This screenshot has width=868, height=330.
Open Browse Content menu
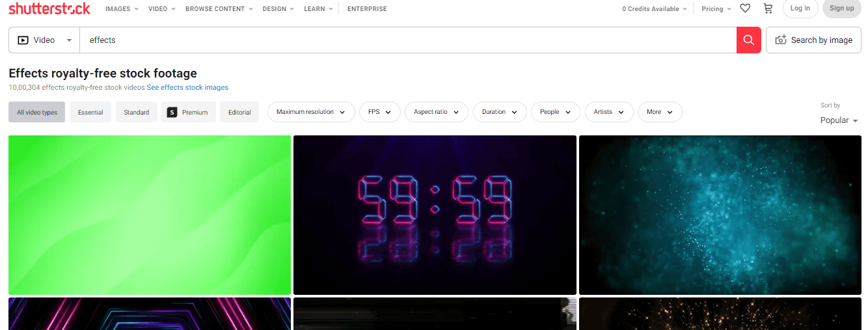pos(219,8)
